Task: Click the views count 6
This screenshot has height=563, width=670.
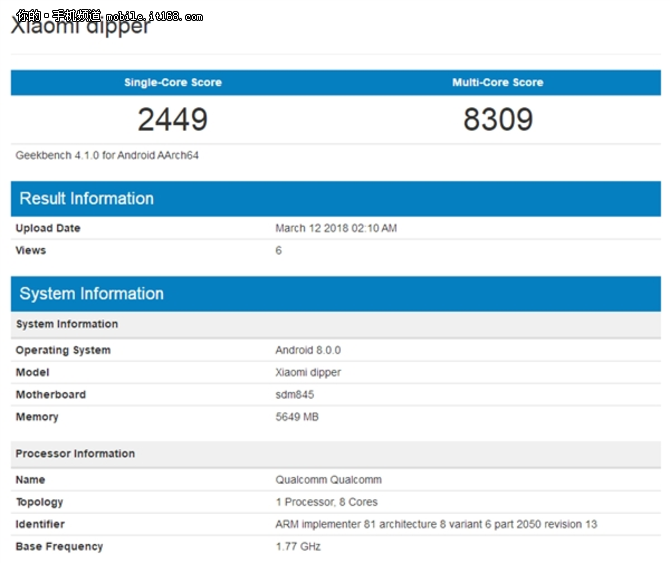Action: (279, 250)
